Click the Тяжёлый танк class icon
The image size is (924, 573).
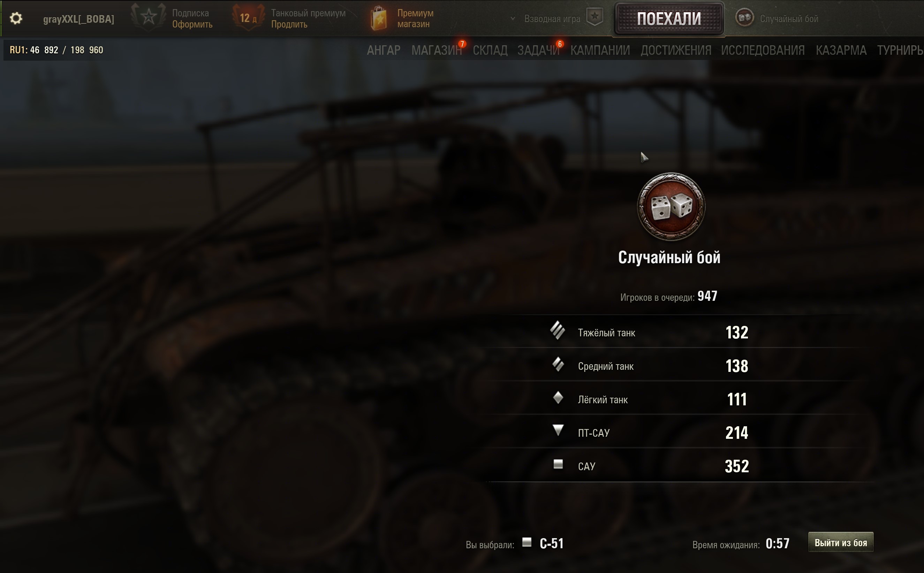coord(558,330)
